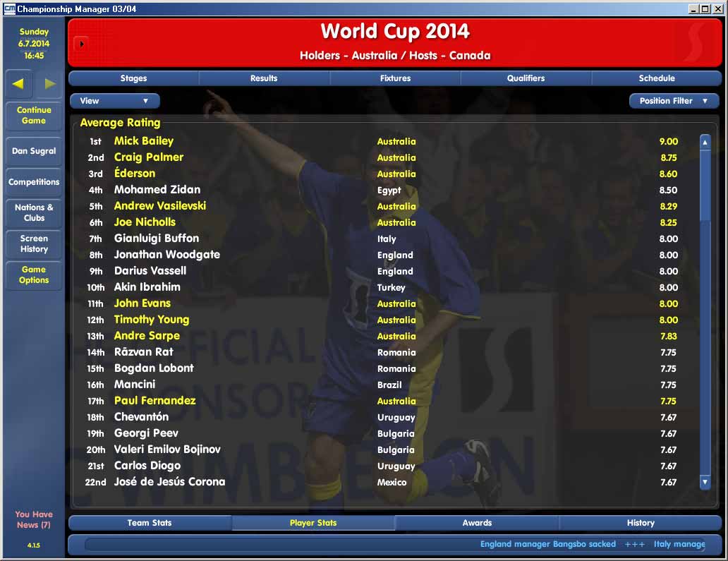Open the Stages tab
The height and width of the screenshot is (561, 728).
click(x=134, y=78)
